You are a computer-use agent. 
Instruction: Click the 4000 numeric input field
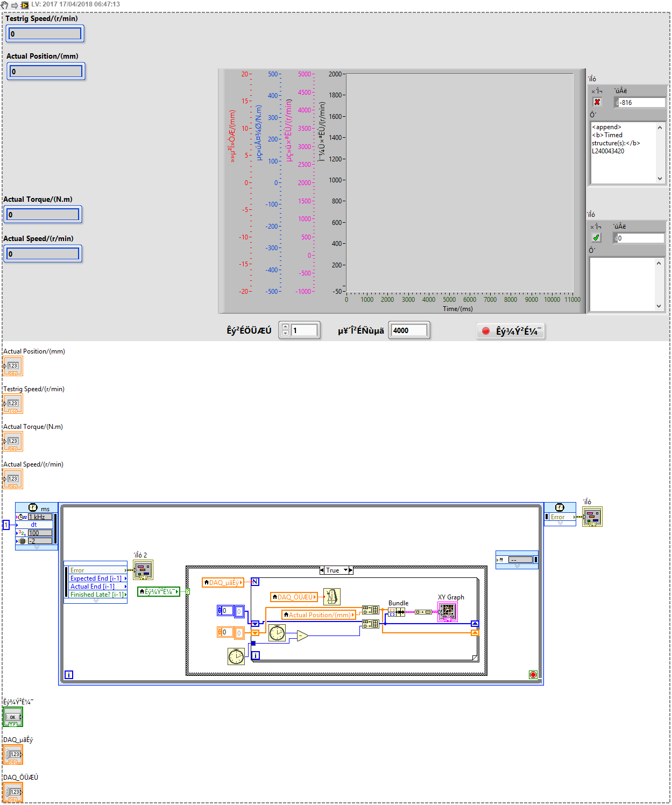click(409, 330)
